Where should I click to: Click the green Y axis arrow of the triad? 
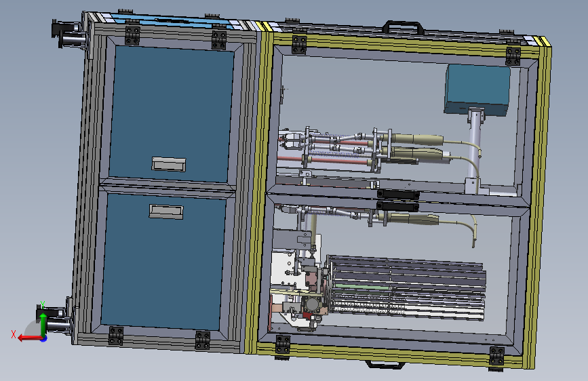[43, 324]
